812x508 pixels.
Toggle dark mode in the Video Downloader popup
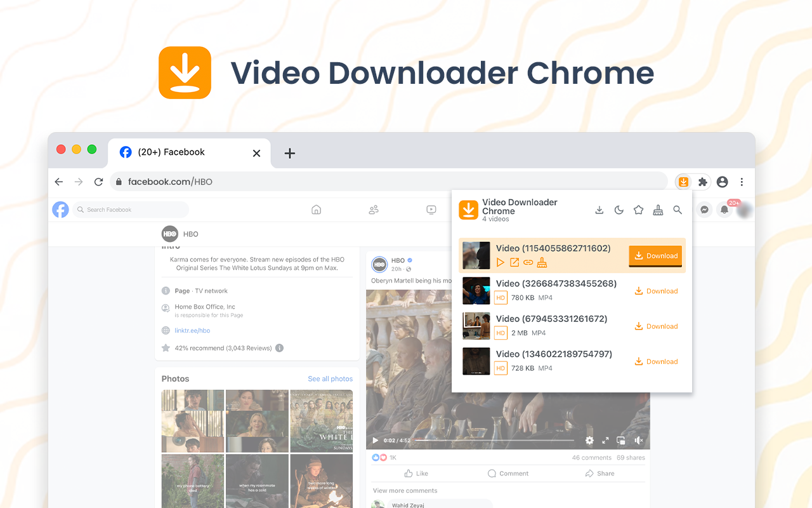(x=619, y=210)
